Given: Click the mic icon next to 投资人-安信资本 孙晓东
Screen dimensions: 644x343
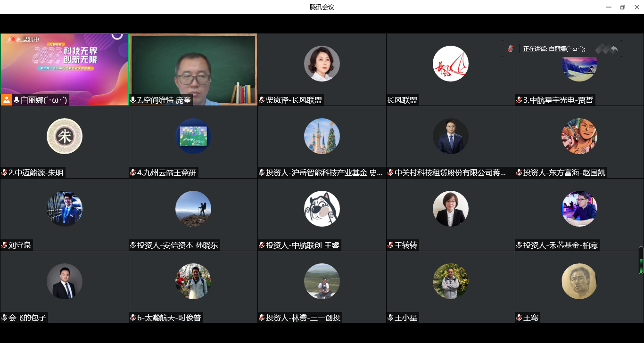Looking at the screenshot, I should (x=132, y=245).
